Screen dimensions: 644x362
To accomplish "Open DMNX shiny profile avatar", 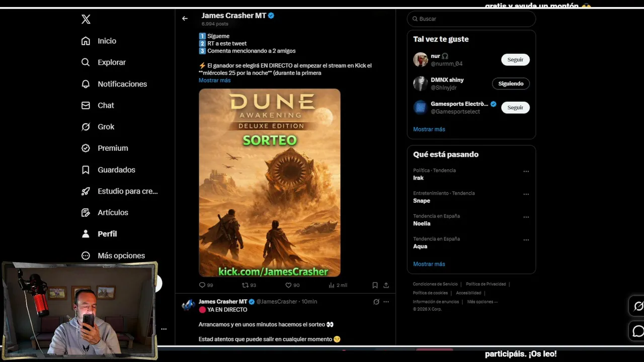I will [420, 83].
